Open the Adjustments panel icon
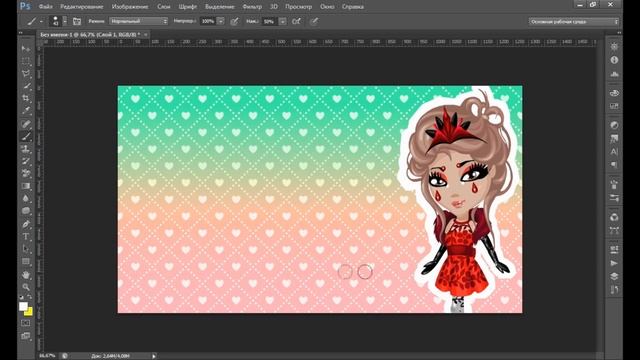The width and height of the screenshot is (640, 360). pos(614,125)
